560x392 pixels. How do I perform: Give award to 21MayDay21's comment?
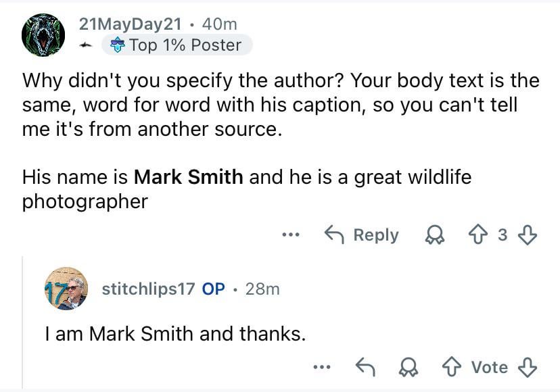pyautogui.click(x=435, y=235)
